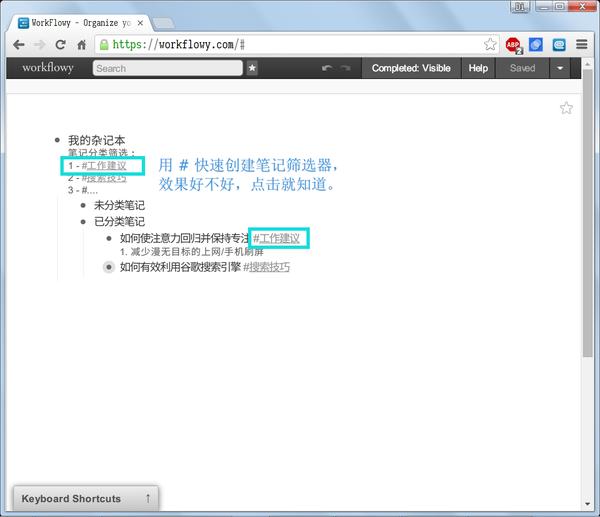This screenshot has width=600, height=517.
Task: Open the AdBlock Plus extension icon
Action: click(x=514, y=45)
